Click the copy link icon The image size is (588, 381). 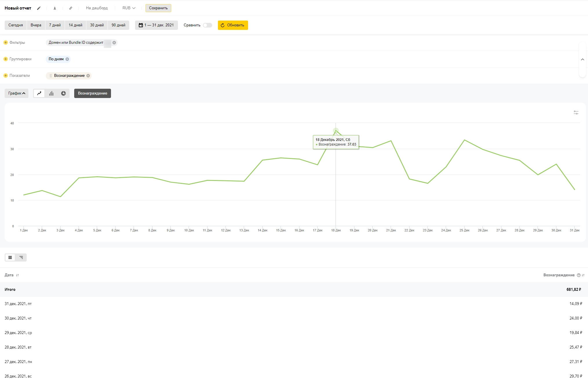click(x=71, y=8)
